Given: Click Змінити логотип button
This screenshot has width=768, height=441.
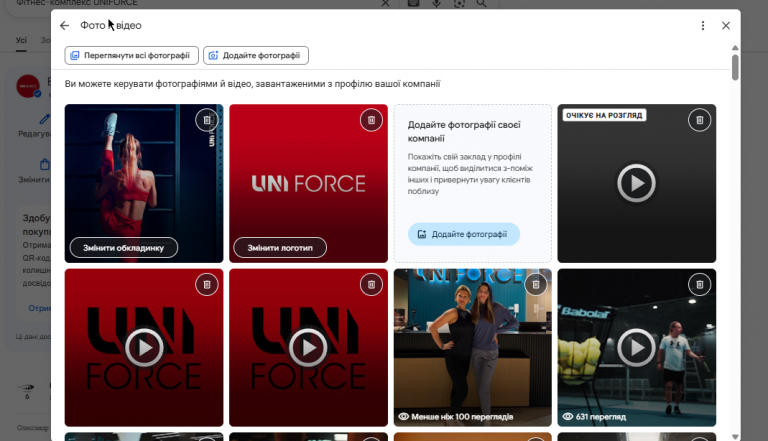Looking at the screenshot, I should tap(280, 248).
